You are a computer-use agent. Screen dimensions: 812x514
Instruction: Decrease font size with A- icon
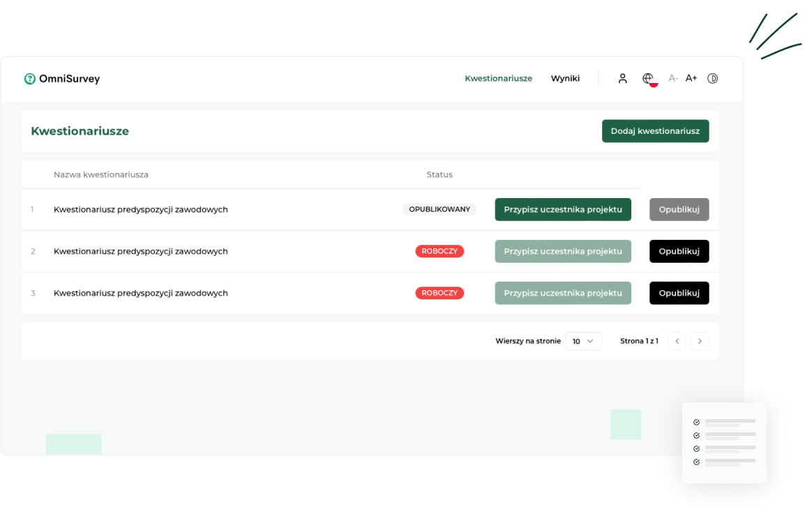(672, 78)
